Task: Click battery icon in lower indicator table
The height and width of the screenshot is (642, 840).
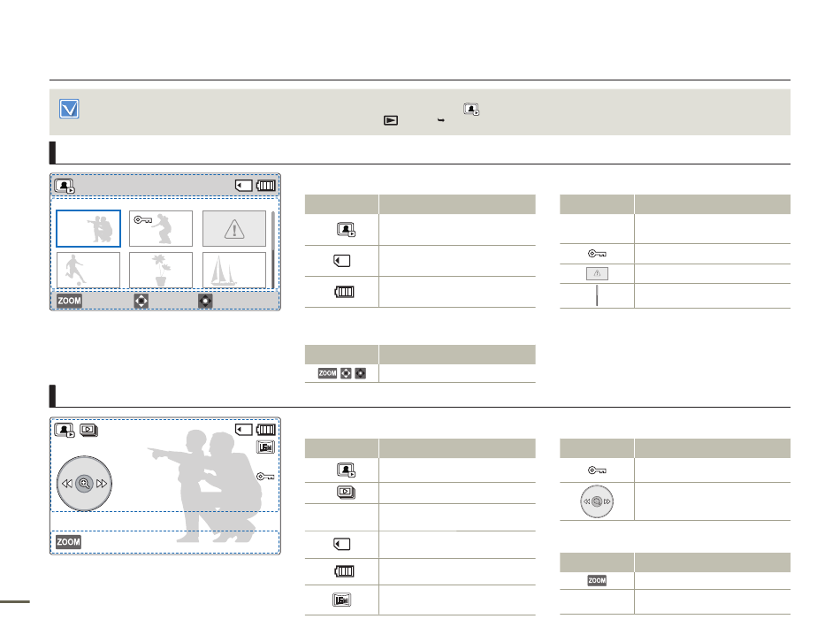Action: (x=344, y=571)
